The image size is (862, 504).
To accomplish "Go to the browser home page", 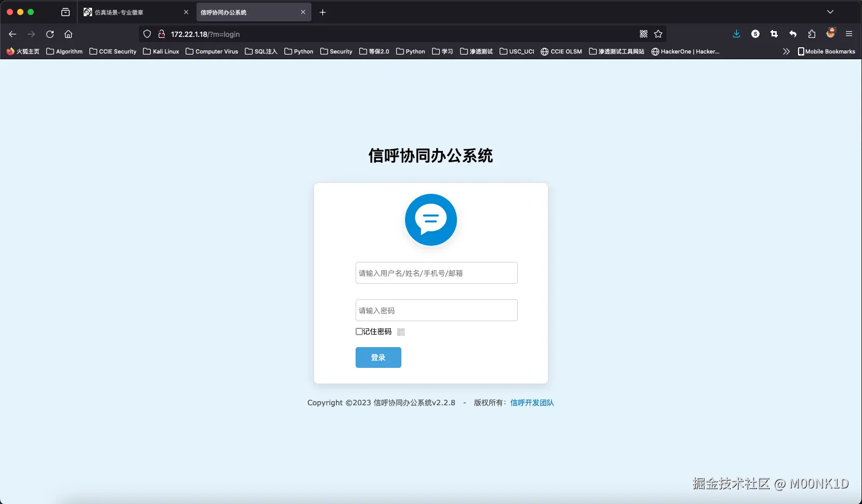I will [68, 34].
